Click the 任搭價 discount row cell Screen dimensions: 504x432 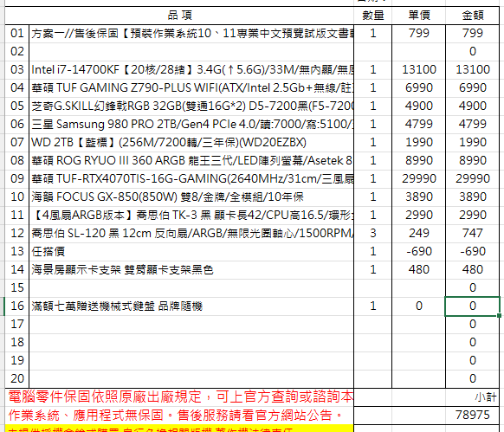pos(191,251)
